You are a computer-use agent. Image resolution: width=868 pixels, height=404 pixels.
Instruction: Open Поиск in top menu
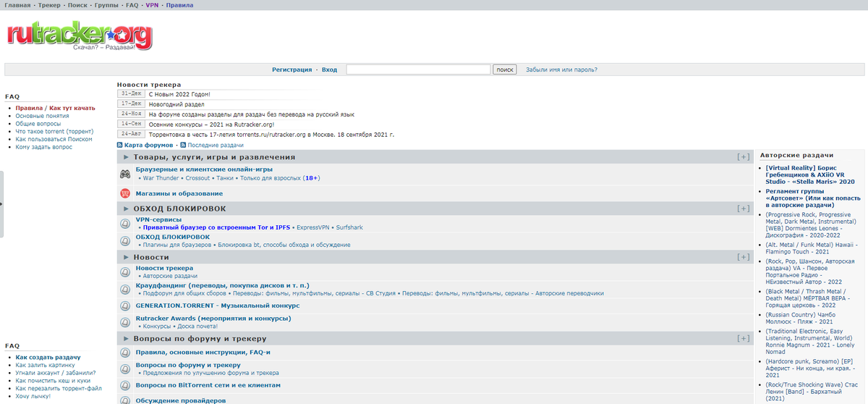(x=77, y=5)
